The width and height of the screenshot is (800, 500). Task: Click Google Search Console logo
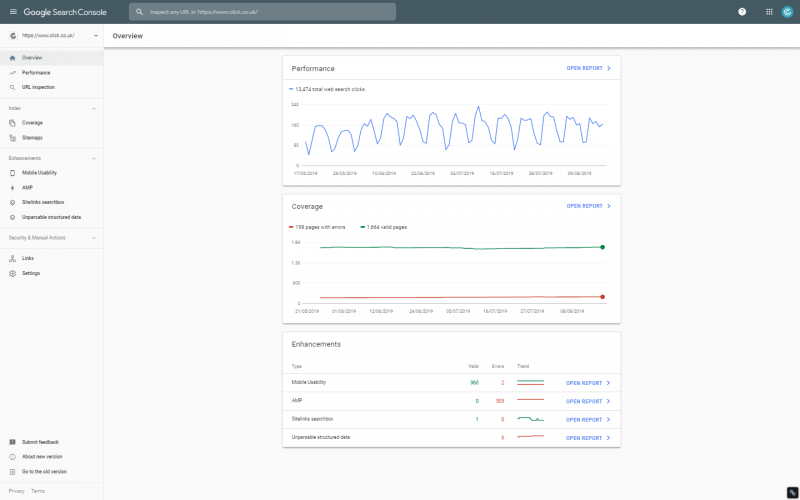(x=65, y=12)
